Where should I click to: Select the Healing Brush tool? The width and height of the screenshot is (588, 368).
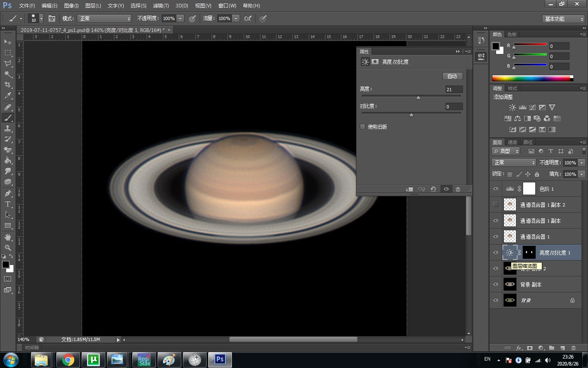[x=8, y=107]
